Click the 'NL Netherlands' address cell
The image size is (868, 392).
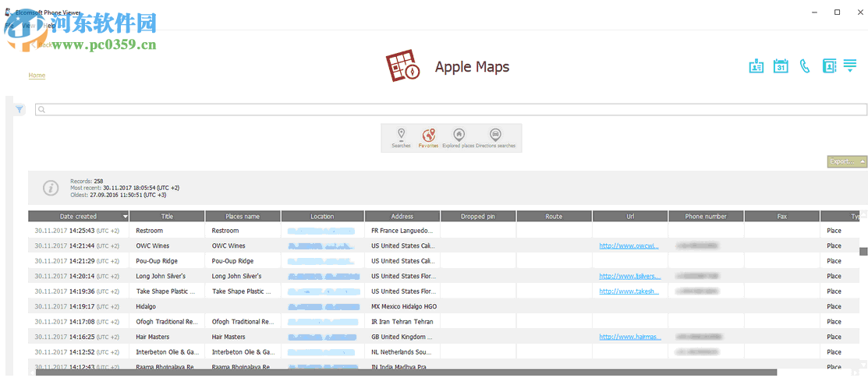pos(402,351)
